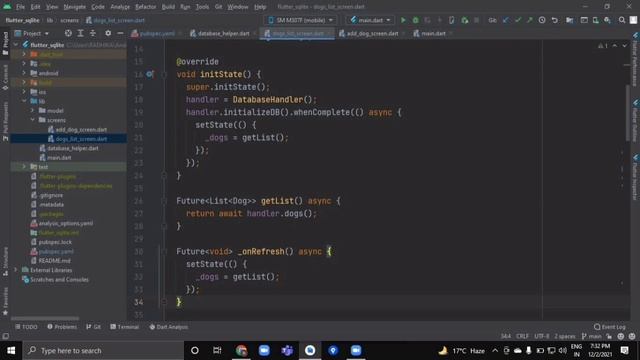This screenshot has width=640, height=360.
Task: Commit changes with the green checkmark icon
Action: [x=518, y=20]
